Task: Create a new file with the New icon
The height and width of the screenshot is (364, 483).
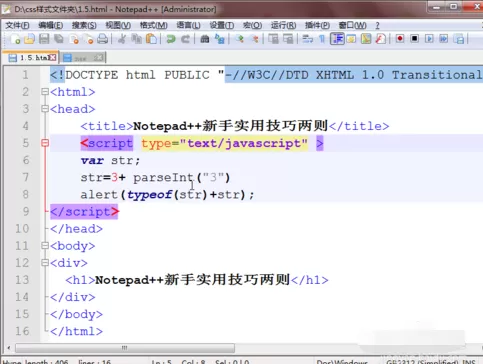Action: click(15, 39)
